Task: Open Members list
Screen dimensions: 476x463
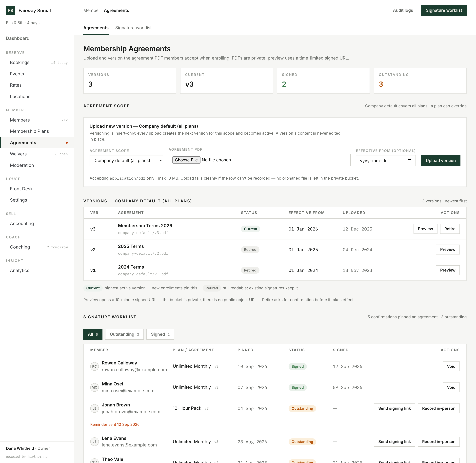Action: [37, 120]
